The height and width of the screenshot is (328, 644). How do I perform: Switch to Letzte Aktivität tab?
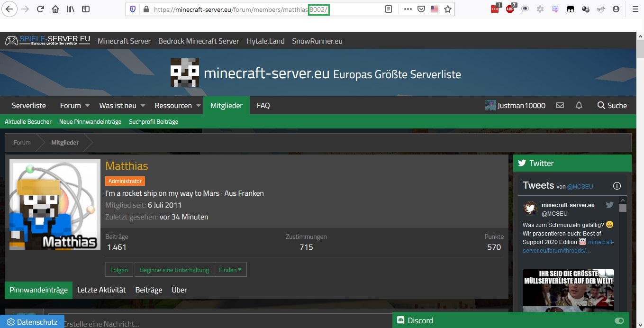[x=101, y=290]
